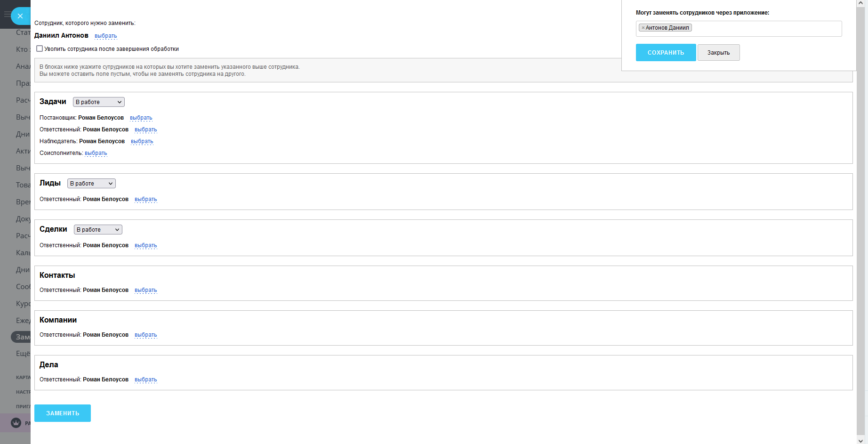
Task: Open the 'Акти' item in the left sidebar
Action: point(23,151)
